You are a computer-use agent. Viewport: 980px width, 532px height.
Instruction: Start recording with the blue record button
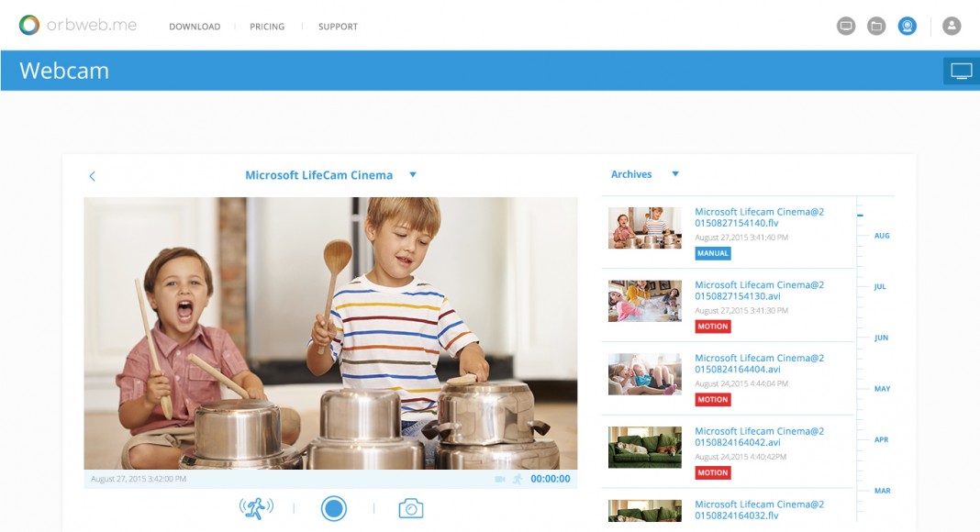tap(334, 508)
